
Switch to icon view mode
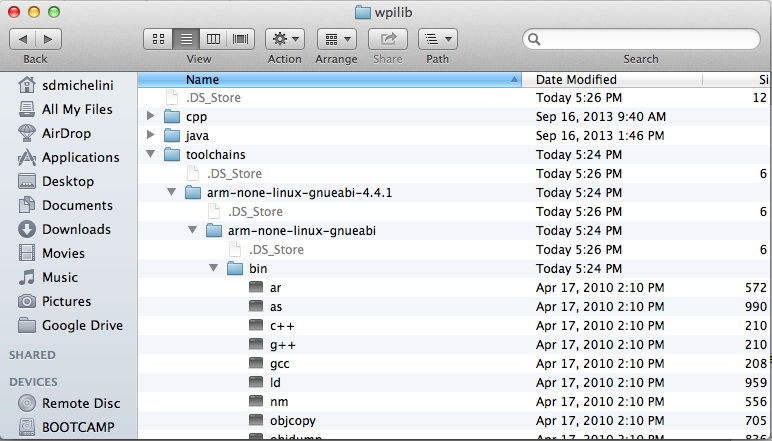159,39
